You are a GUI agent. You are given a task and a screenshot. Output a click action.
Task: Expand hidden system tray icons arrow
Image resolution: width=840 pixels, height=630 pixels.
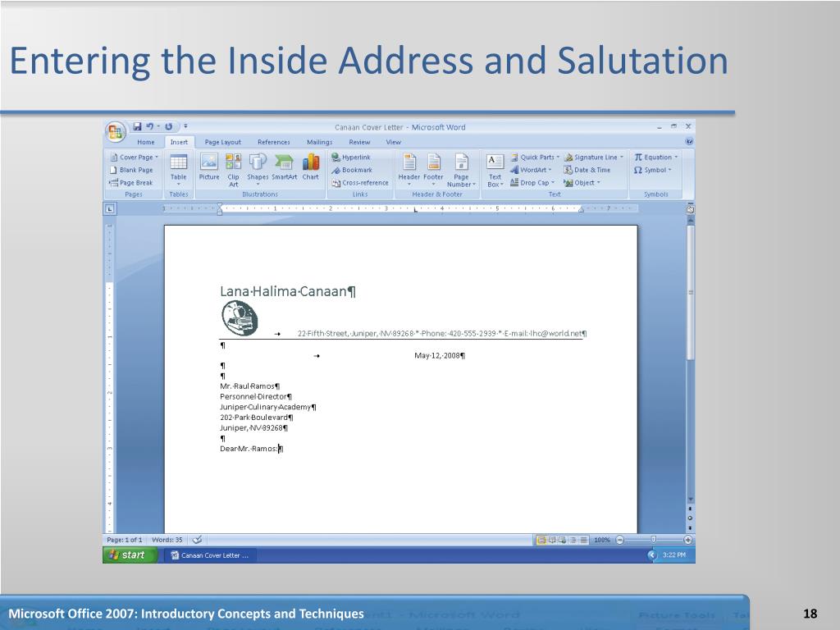pos(652,555)
